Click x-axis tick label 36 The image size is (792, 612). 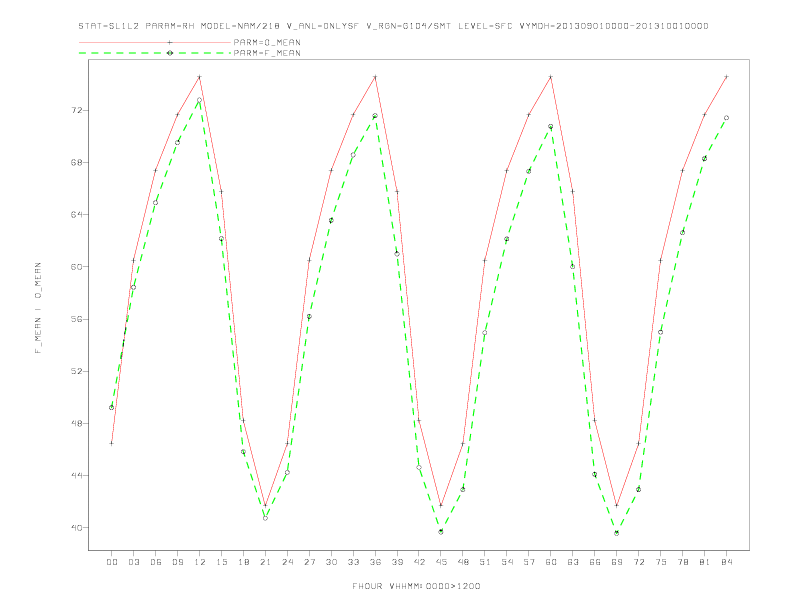click(x=375, y=562)
